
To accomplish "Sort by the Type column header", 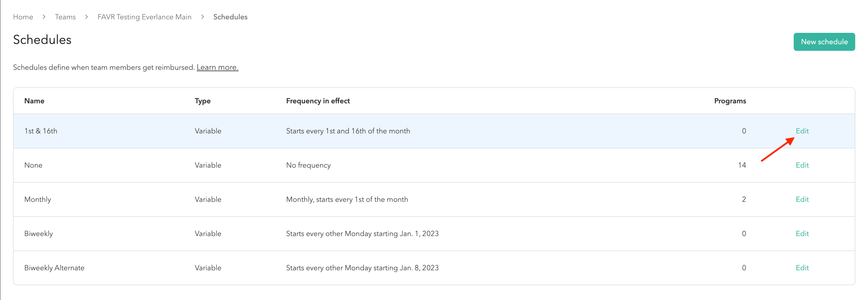I will coord(202,101).
